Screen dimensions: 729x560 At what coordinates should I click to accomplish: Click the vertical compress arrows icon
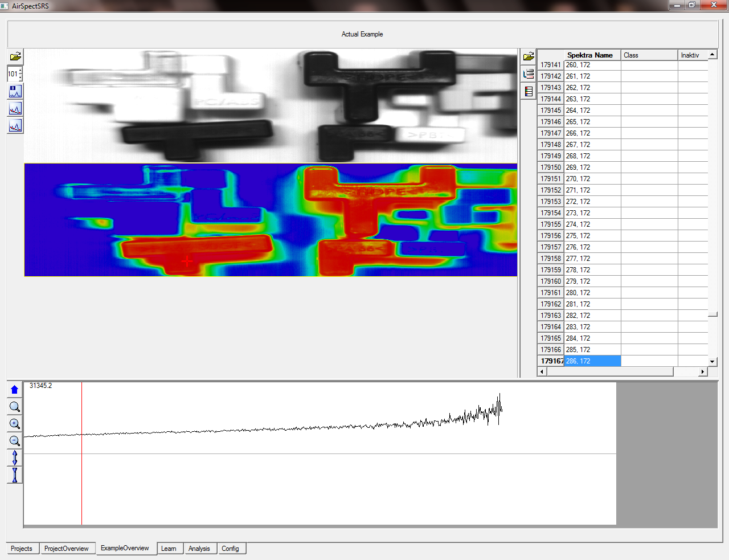coord(15,475)
